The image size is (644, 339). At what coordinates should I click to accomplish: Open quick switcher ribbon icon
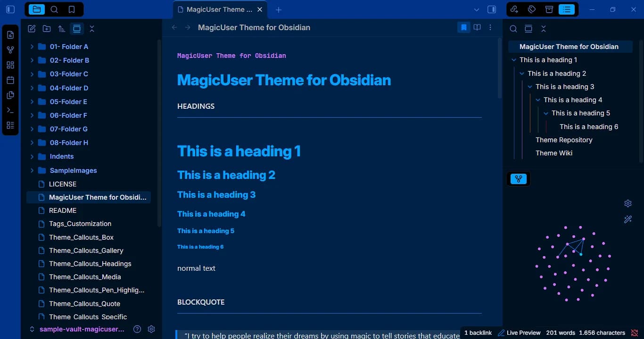coord(10,35)
